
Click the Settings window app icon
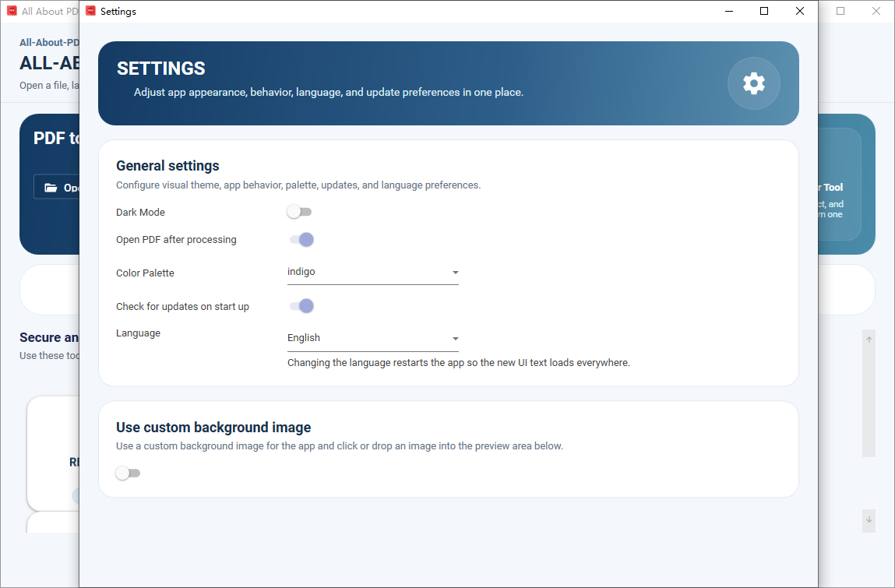click(91, 11)
